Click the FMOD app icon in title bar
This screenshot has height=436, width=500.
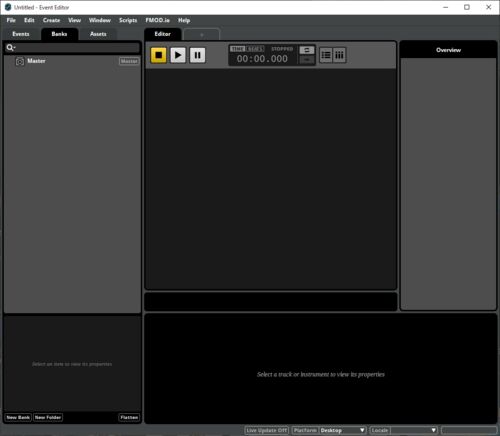coord(8,7)
